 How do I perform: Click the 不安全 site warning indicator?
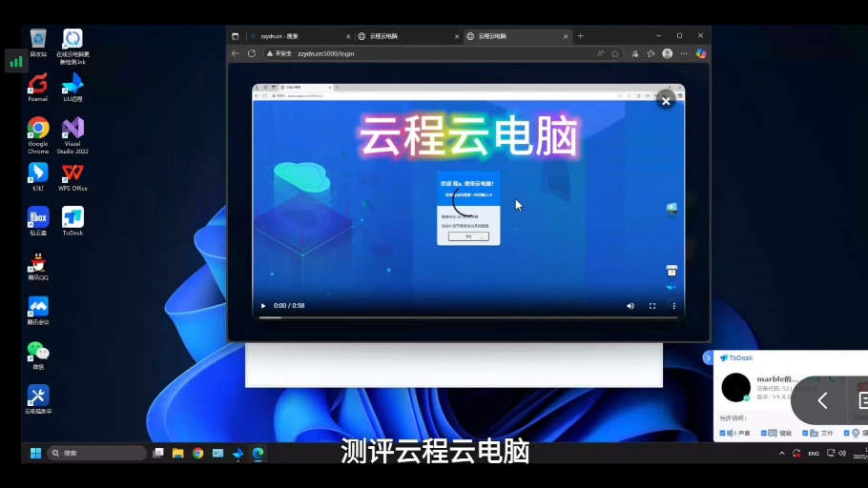(x=279, y=53)
